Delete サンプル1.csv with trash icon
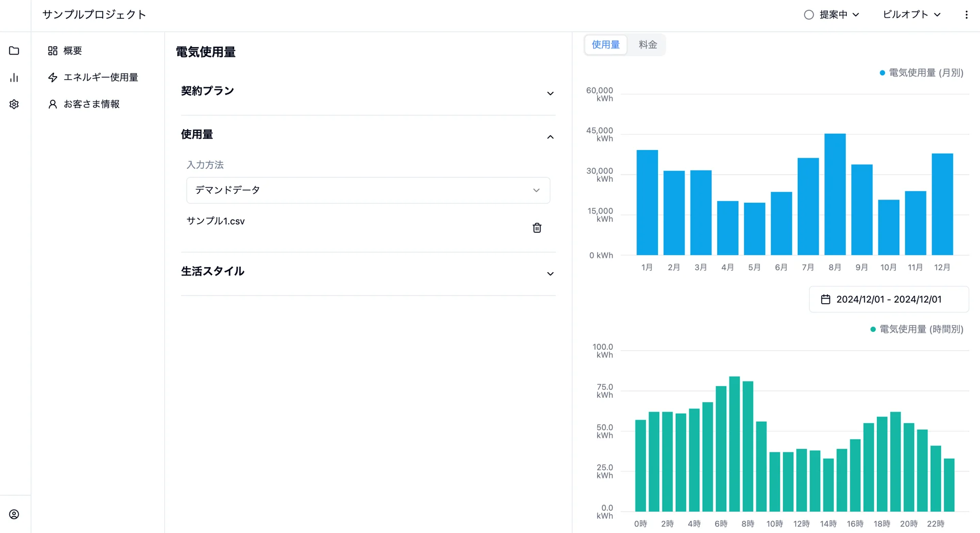This screenshot has height=533, width=980. 537,228
